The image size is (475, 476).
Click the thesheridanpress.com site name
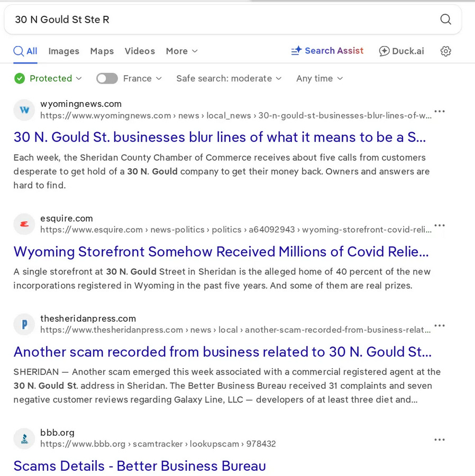tap(88, 318)
